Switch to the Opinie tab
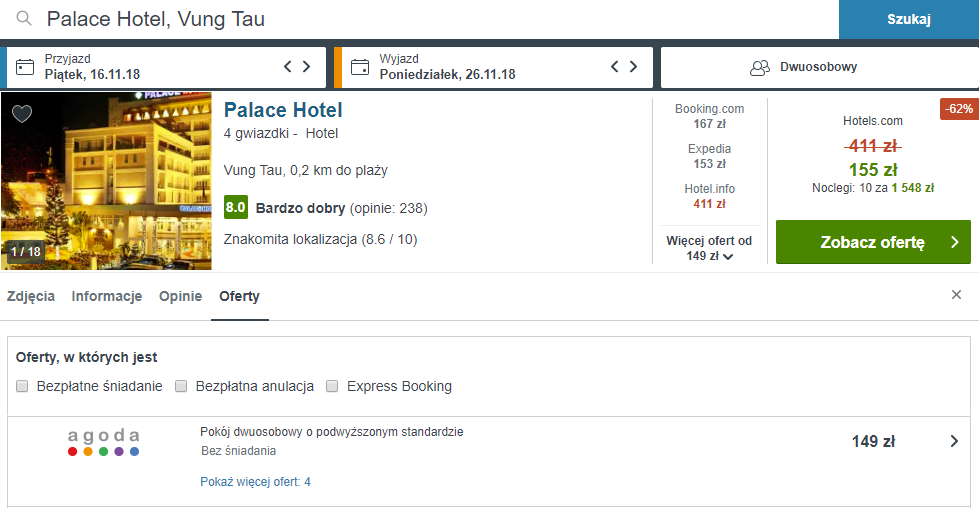 coord(180,296)
